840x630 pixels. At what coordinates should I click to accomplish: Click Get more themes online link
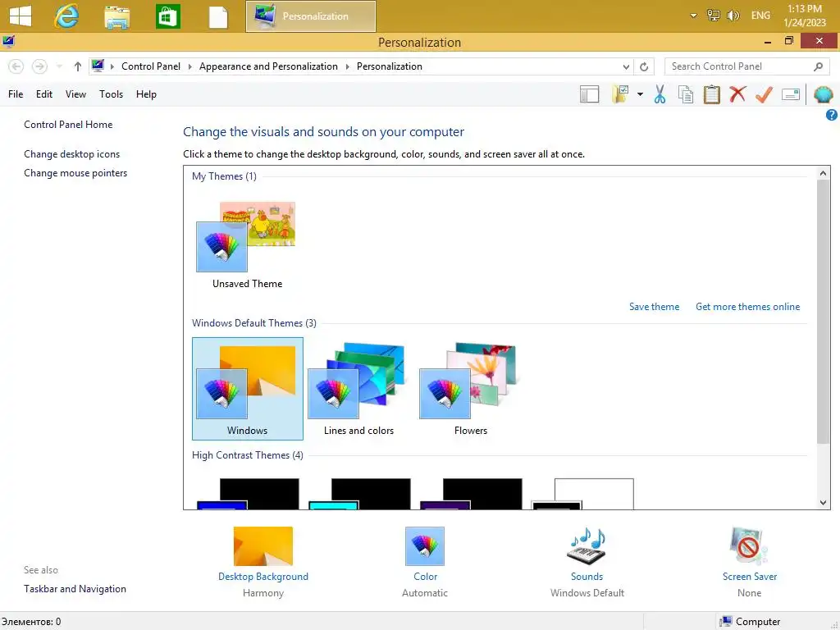coord(747,307)
